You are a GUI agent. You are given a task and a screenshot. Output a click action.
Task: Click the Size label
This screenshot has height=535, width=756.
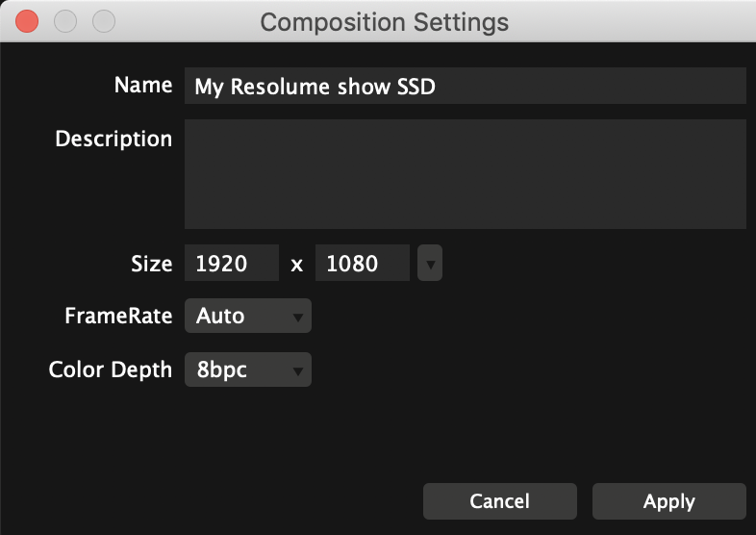151,264
